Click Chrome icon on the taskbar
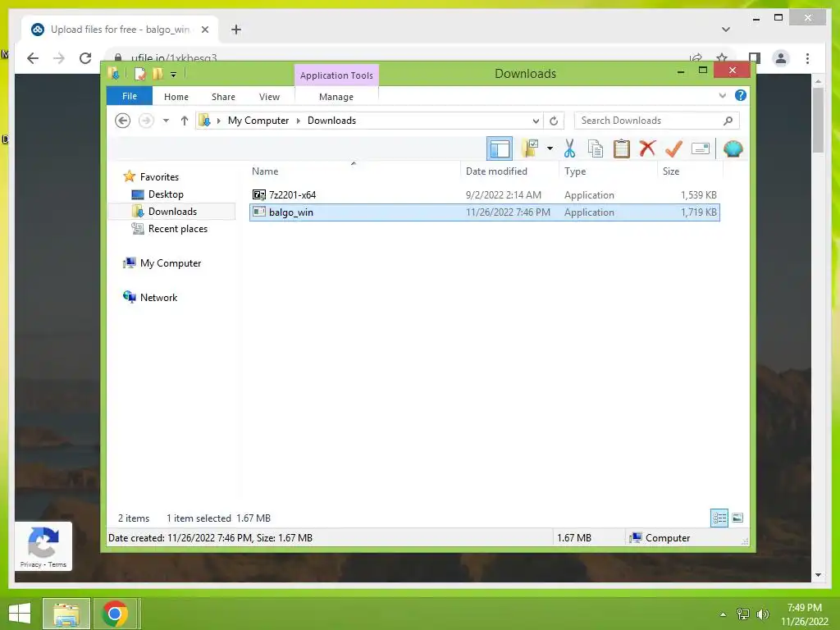840x630 pixels. pyautogui.click(x=115, y=614)
